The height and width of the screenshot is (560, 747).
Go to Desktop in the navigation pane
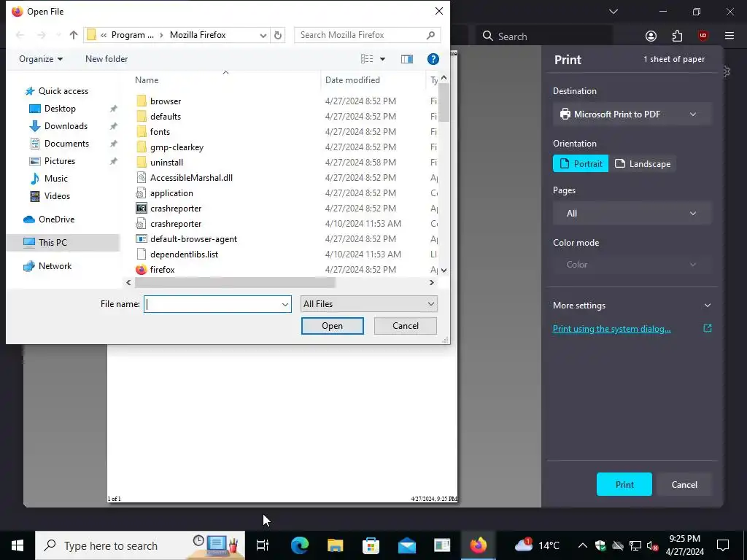pyautogui.click(x=60, y=109)
